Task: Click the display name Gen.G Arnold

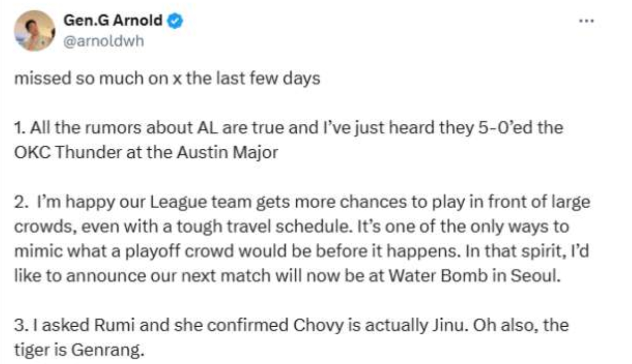Action: (x=113, y=20)
